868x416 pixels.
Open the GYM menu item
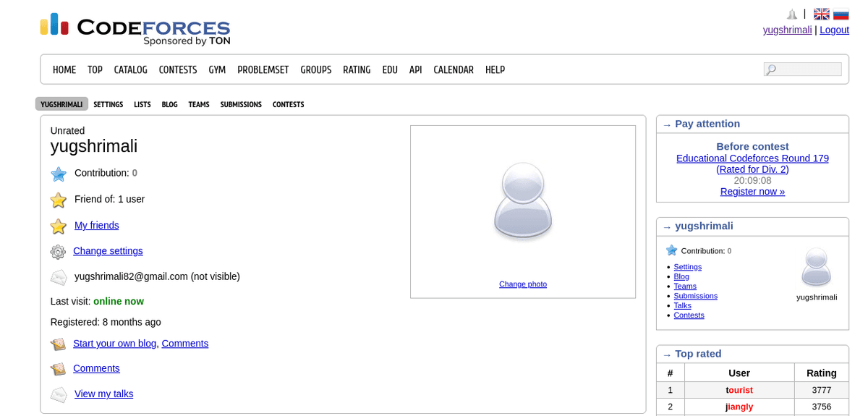pos(217,69)
